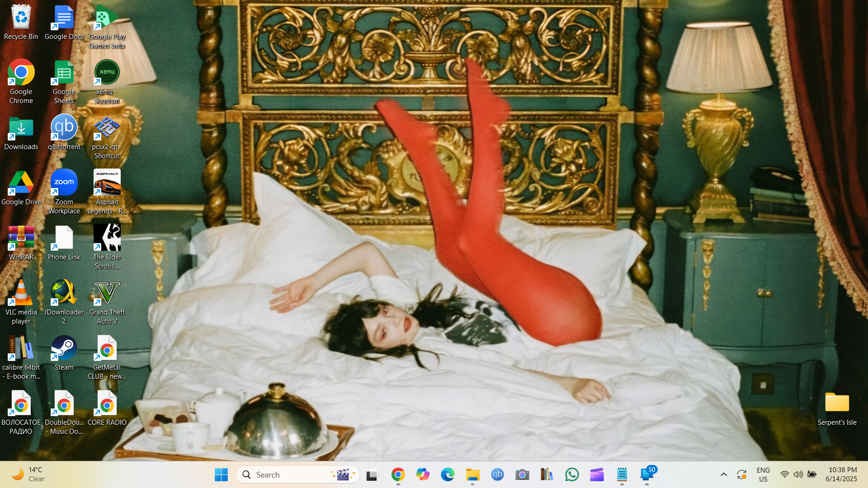Open Clipchamp video editor in taskbar
Viewport: 868px width, 488px height.
[x=597, y=475]
